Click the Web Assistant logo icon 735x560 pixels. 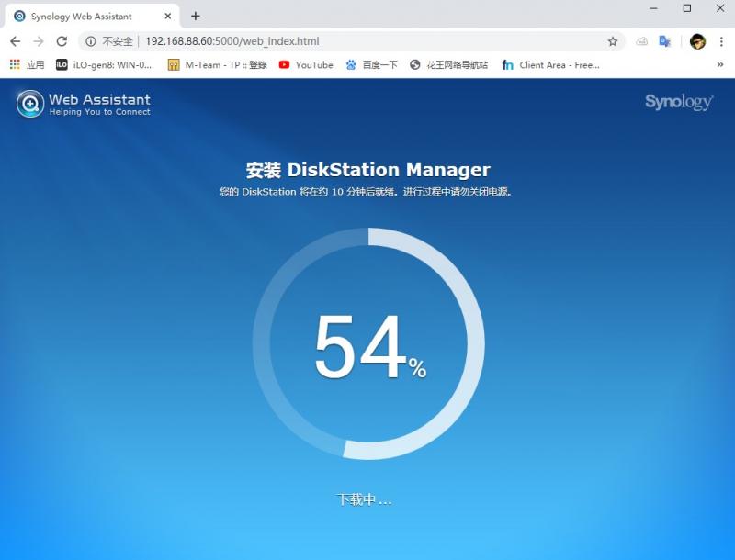coord(30,104)
